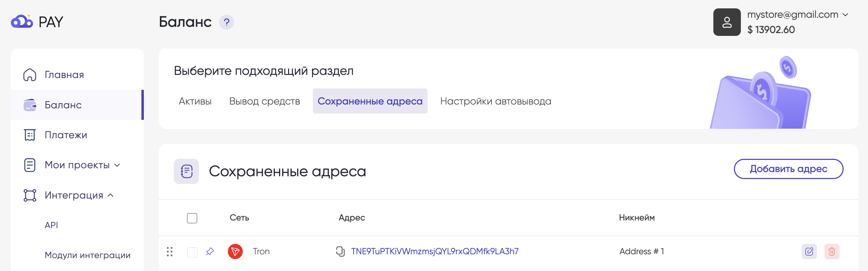Viewport: 868px width, 271px height.
Task: Open the TNE9TuPTKiVWmzmsjQYL9rxQDMfk9LA3h7 address link
Action: tap(434, 251)
